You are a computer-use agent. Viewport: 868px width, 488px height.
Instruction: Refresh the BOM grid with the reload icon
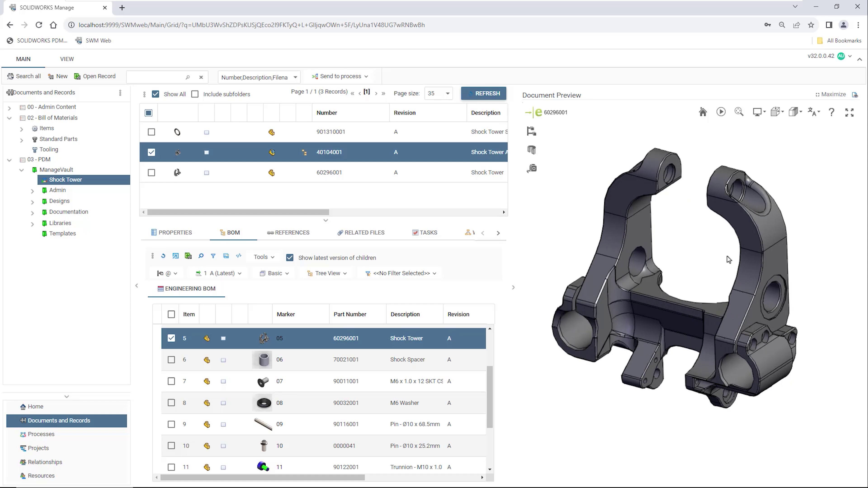163,256
